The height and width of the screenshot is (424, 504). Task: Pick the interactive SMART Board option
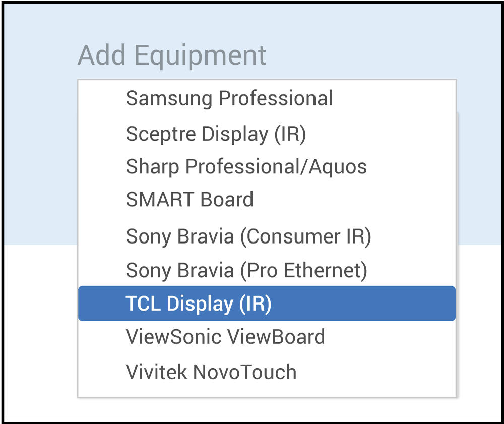(x=190, y=200)
